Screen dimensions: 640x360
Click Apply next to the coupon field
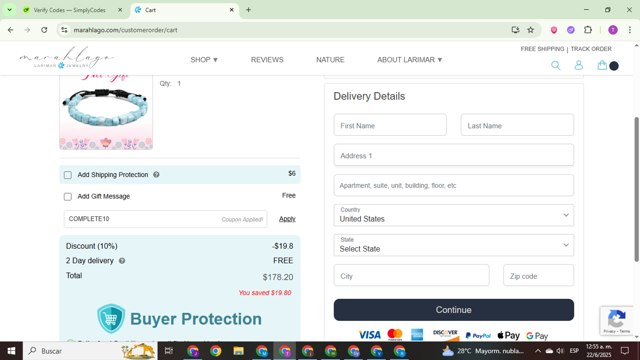[x=287, y=219]
